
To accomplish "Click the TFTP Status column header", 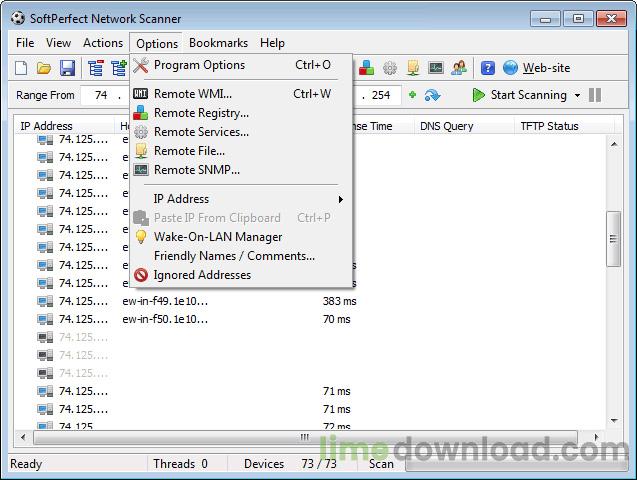I will pyautogui.click(x=565, y=126).
